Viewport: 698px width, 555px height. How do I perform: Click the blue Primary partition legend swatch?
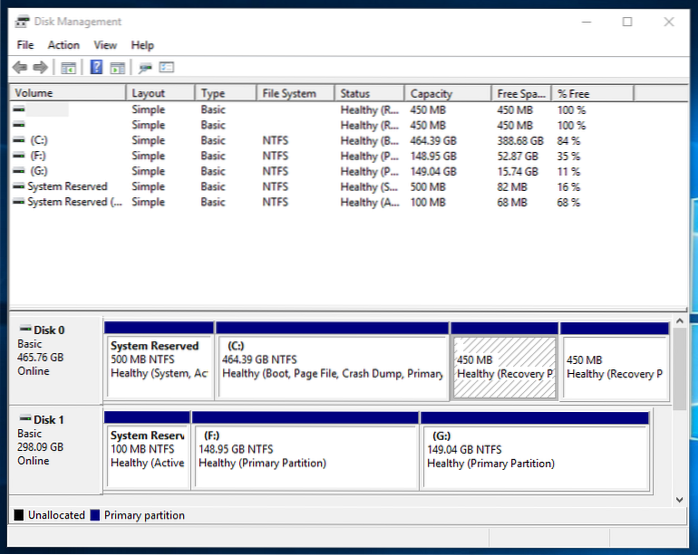[x=95, y=516]
